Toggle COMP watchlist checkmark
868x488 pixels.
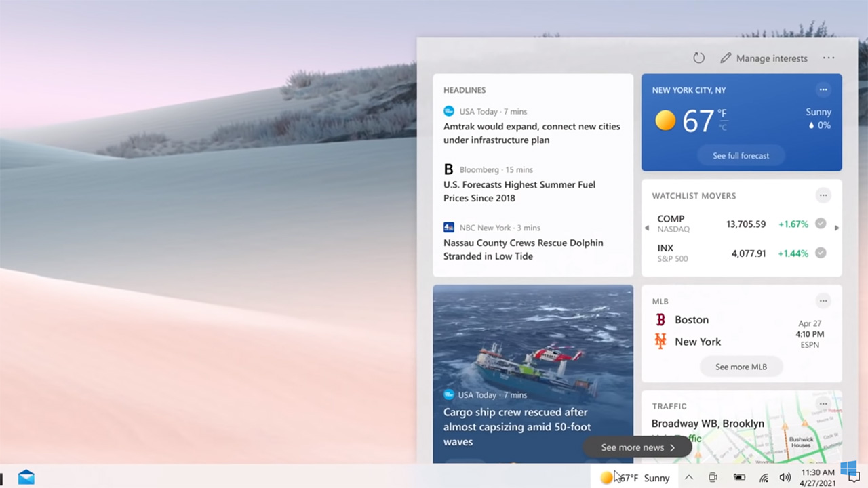(x=821, y=224)
